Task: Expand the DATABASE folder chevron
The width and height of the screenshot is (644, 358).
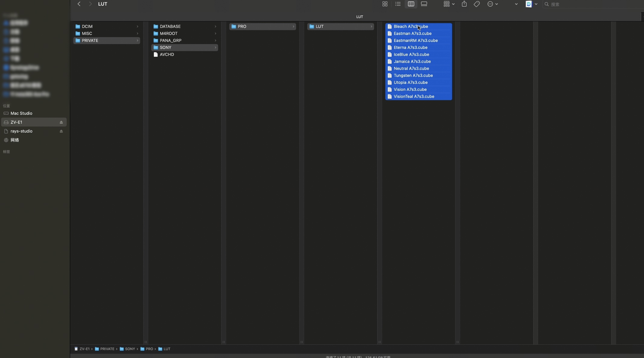Action: click(x=215, y=27)
